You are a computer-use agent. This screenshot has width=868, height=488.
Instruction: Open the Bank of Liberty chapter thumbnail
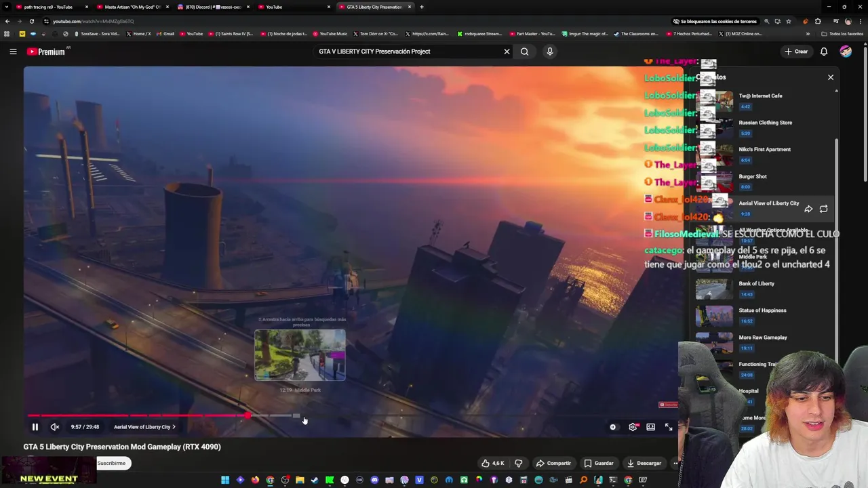click(714, 289)
